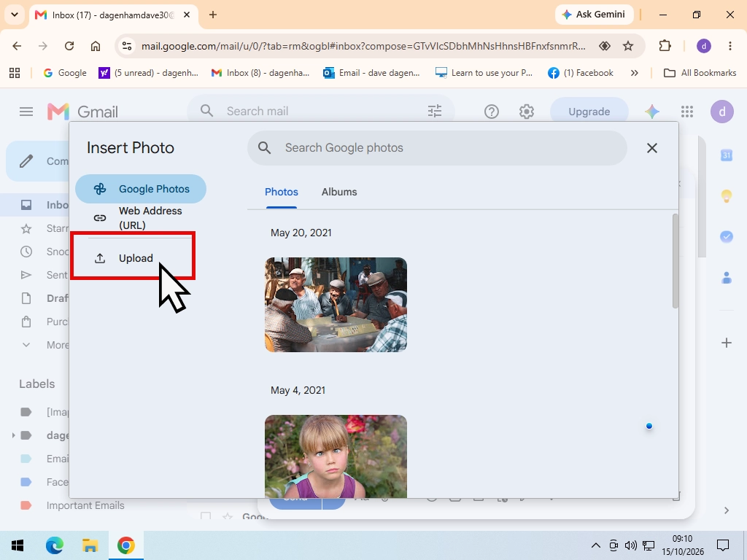Open the Snoozed clock icon
747x560 pixels.
26,252
